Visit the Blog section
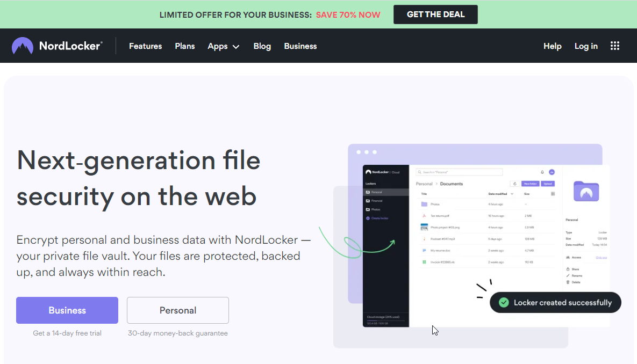 click(x=262, y=46)
